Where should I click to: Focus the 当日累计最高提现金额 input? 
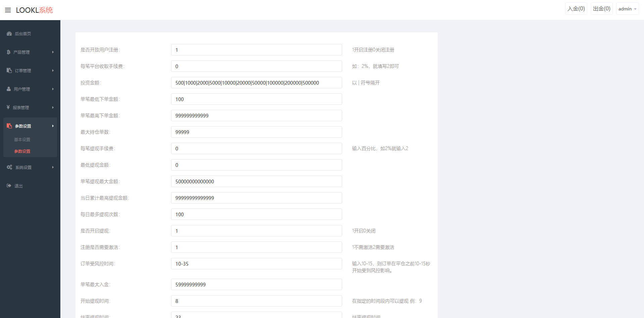[257, 198]
